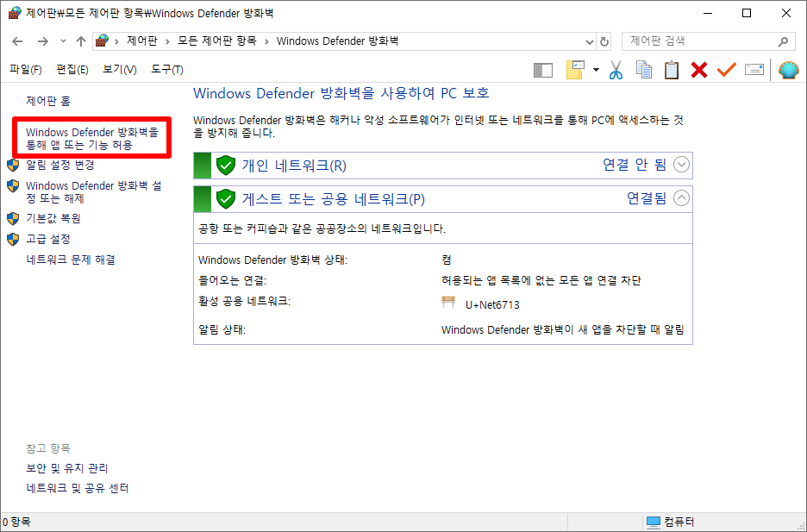The height and width of the screenshot is (532, 807).
Task: Open 제어판 홈 link
Action: click(x=48, y=101)
